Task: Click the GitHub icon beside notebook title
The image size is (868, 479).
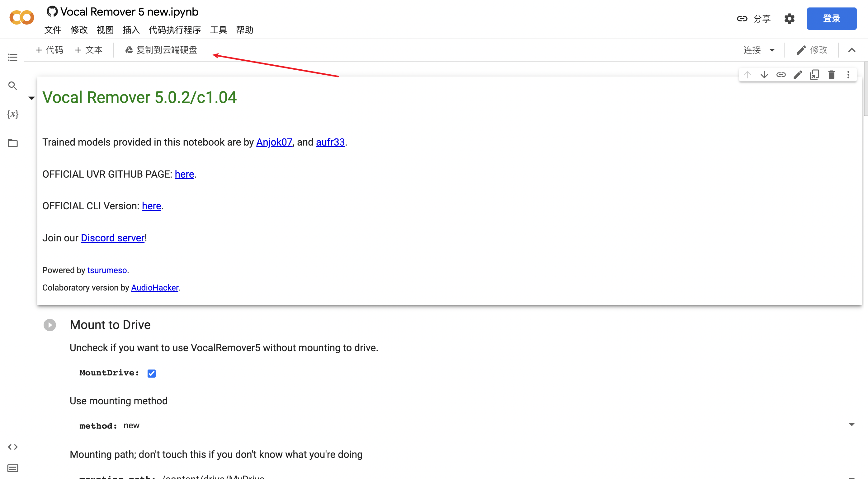Action: (x=52, y=12)
